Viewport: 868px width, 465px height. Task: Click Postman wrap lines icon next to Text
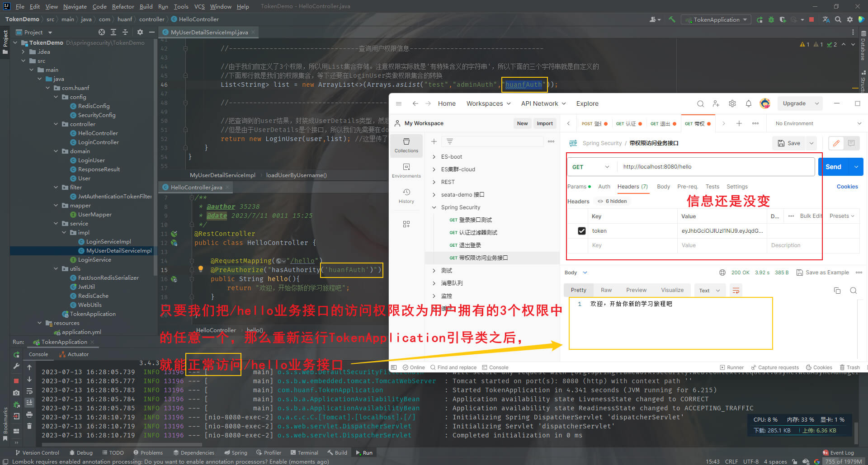(736, 291)
